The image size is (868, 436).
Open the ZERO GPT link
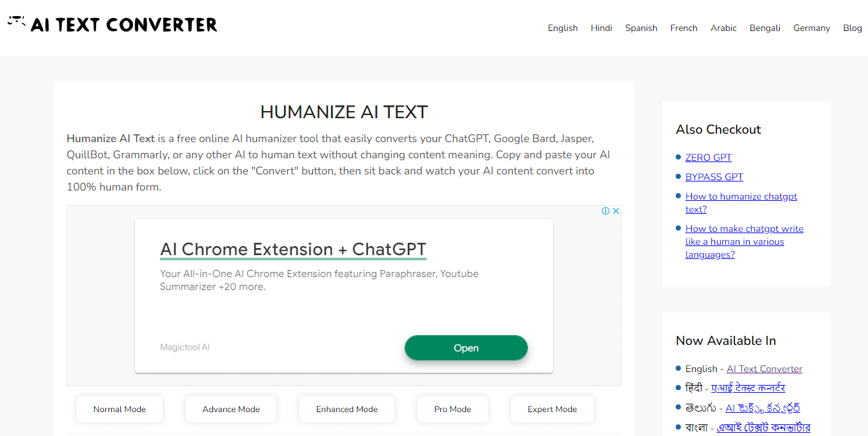pos(709,157)
